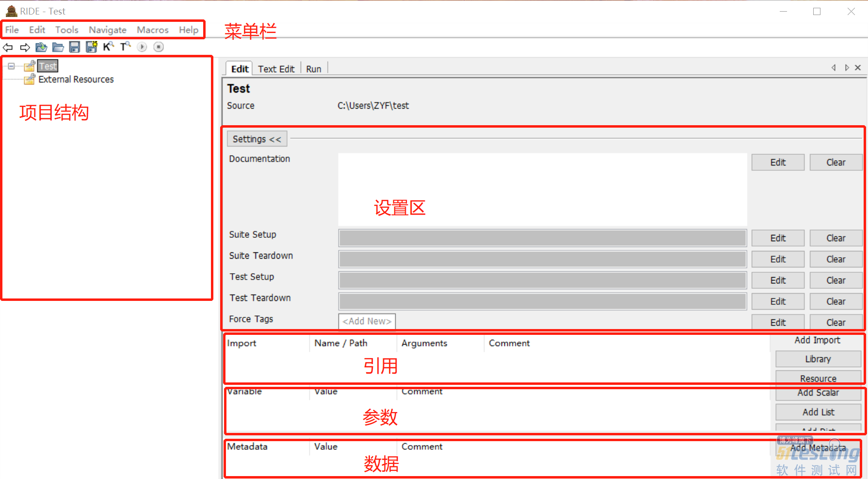868x479 pixels.
Task: Open keyword search with the K magnifier icon
Action: pyautogui.click(x=108, y=47)
